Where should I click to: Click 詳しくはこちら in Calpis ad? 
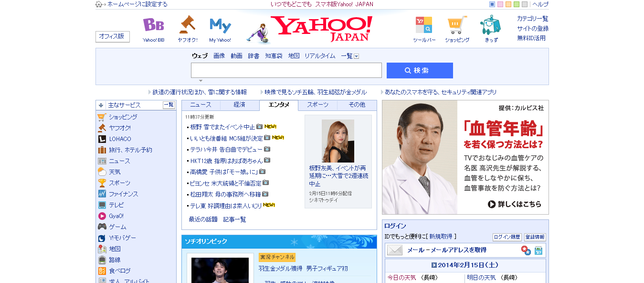[515, 204]
